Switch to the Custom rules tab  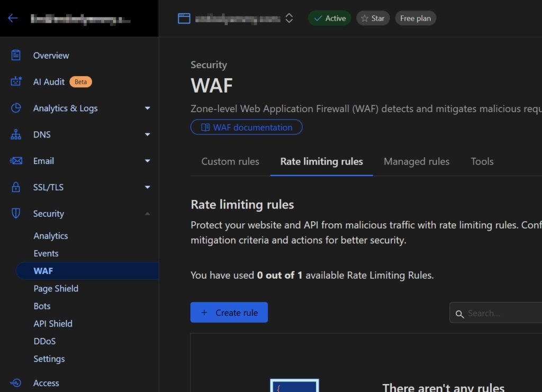(230, 161)
